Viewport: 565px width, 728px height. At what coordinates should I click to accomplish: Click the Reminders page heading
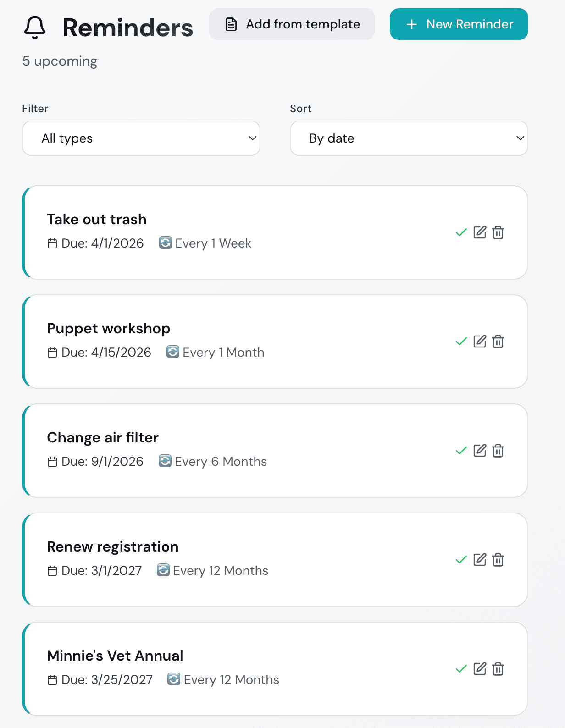pyautogui.click(x=128, y=28)
